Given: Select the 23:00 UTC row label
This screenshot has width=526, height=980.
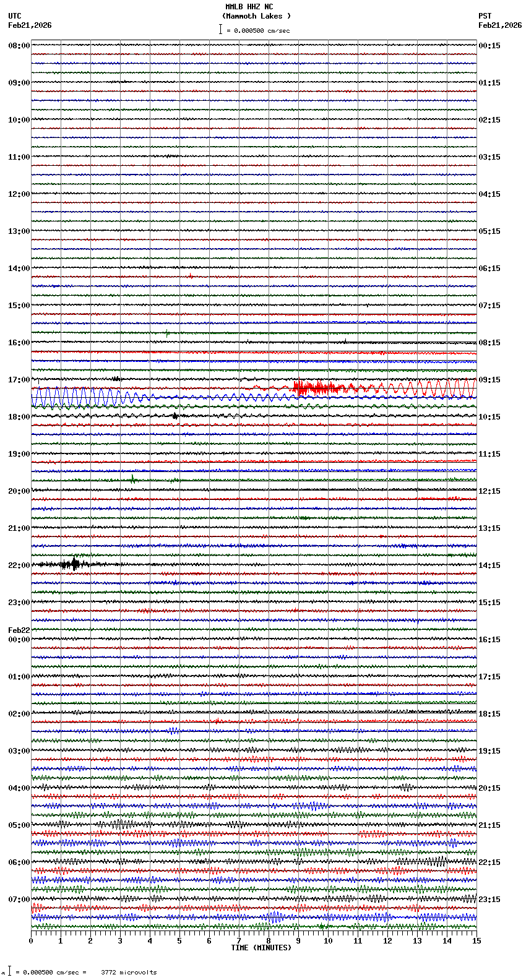Looking at the screenshot, I should 19,603.
